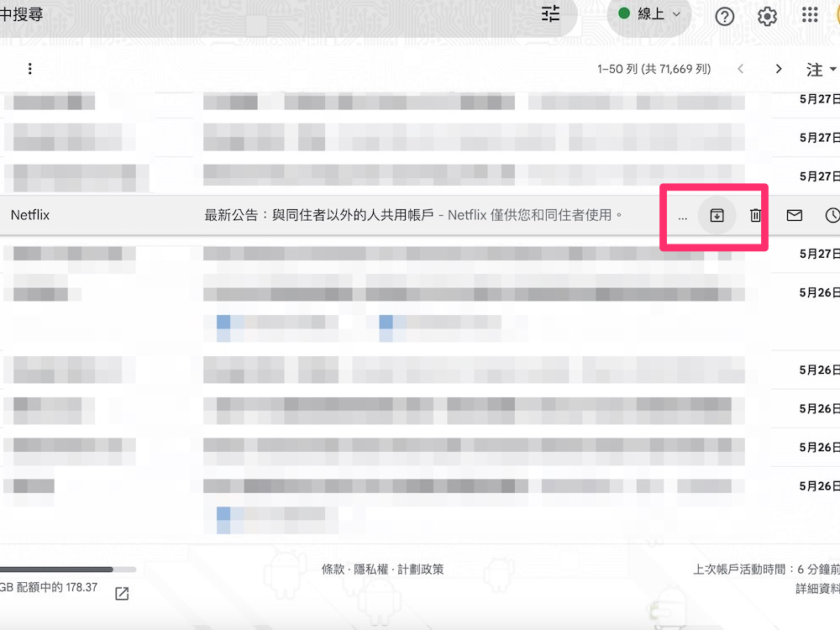Open the 條款 link
The image size is (840, 630).
click(x=333, y=569)
